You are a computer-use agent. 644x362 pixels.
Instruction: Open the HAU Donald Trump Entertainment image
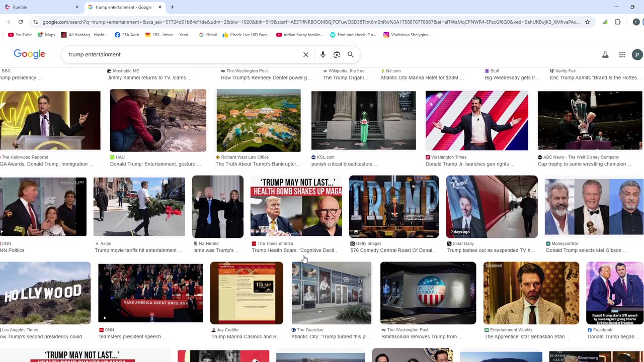[x=158, y=120]
